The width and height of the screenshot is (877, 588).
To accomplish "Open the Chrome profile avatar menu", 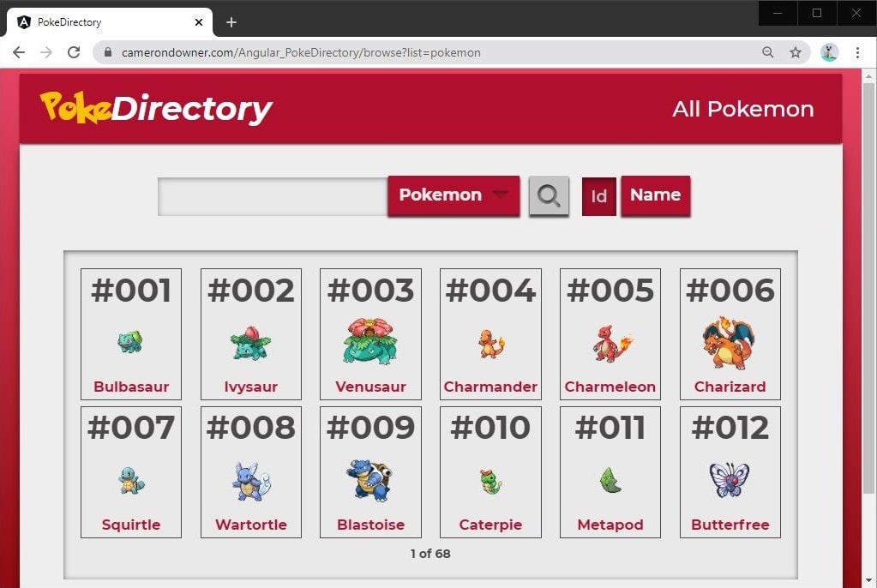I will tap(829, 52).
